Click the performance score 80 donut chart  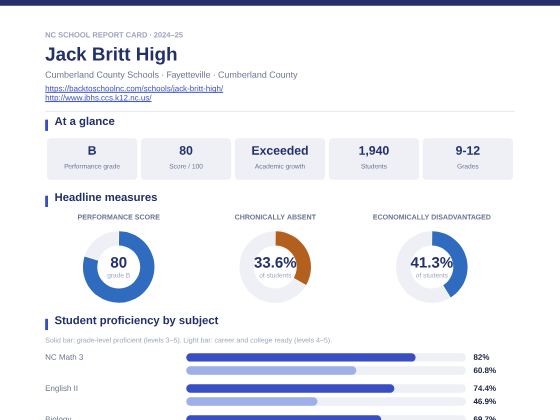click(119, 267)
